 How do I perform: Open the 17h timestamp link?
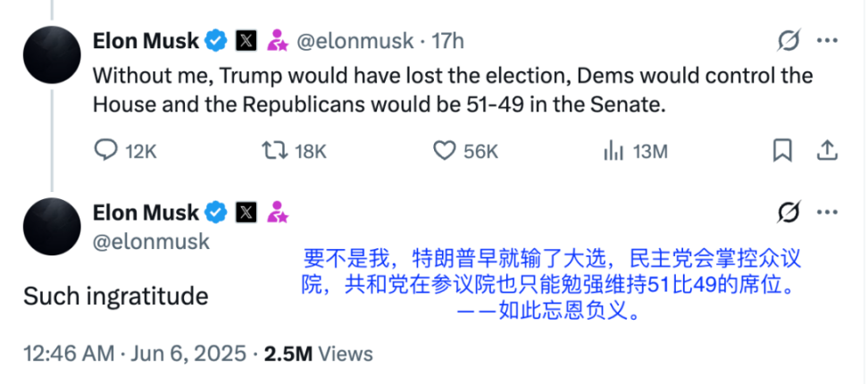pos(447,41)
